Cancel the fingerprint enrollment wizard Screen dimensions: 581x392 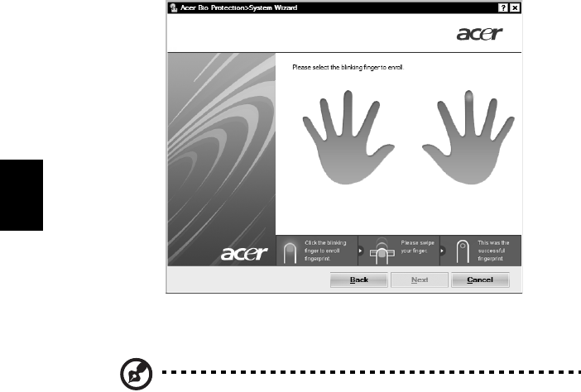coord(480,280)
